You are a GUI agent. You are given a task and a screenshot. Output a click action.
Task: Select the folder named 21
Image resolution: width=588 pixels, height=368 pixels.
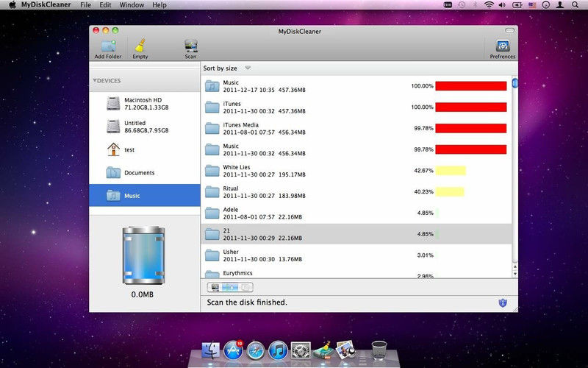click(356, 234)
